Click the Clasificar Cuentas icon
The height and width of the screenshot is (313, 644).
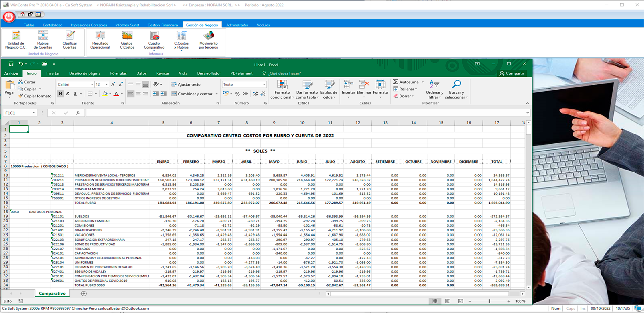point(70,39)
